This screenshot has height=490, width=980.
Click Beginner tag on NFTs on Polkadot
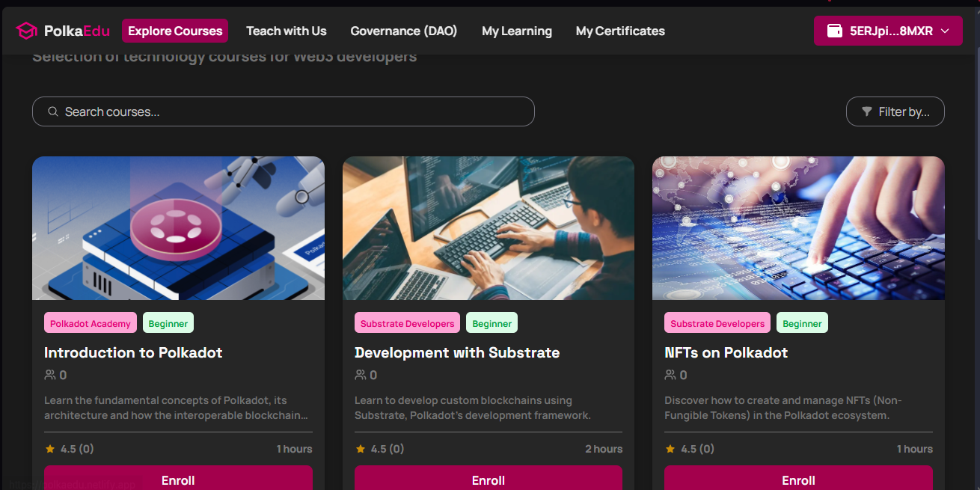tap(802, 323)
